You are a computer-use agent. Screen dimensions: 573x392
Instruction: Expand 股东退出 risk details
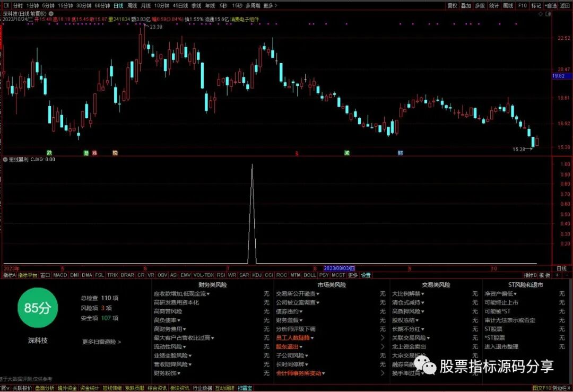[x=289, y=347]
